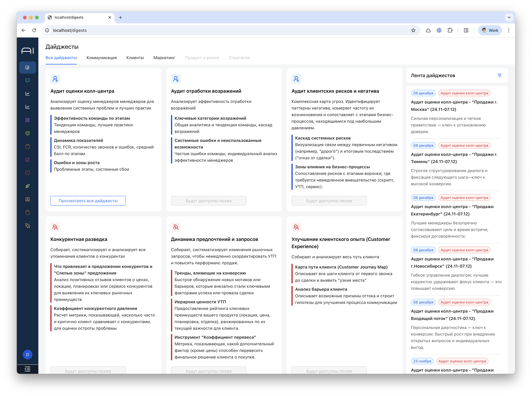Open Chrome three-dot menu
Screen dimensions: 532x396
pos(508,30)
